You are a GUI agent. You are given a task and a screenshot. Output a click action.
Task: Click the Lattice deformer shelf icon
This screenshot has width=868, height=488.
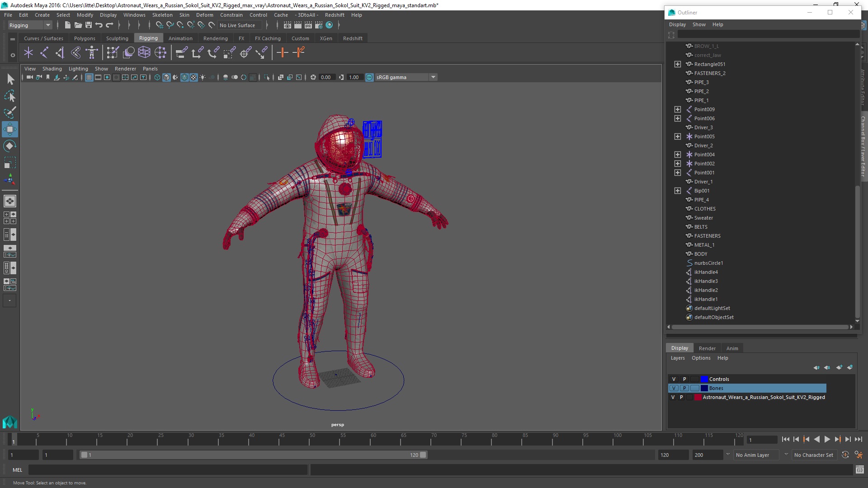[x=144, y=53]
